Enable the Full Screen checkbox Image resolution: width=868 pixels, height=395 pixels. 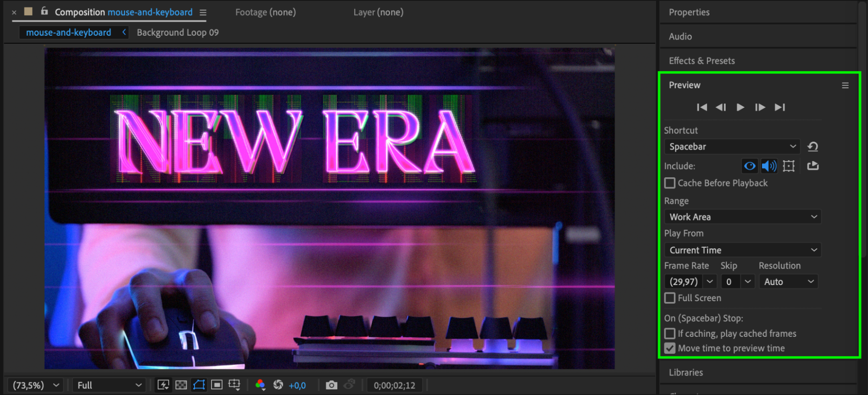click(x=670, y=298)
